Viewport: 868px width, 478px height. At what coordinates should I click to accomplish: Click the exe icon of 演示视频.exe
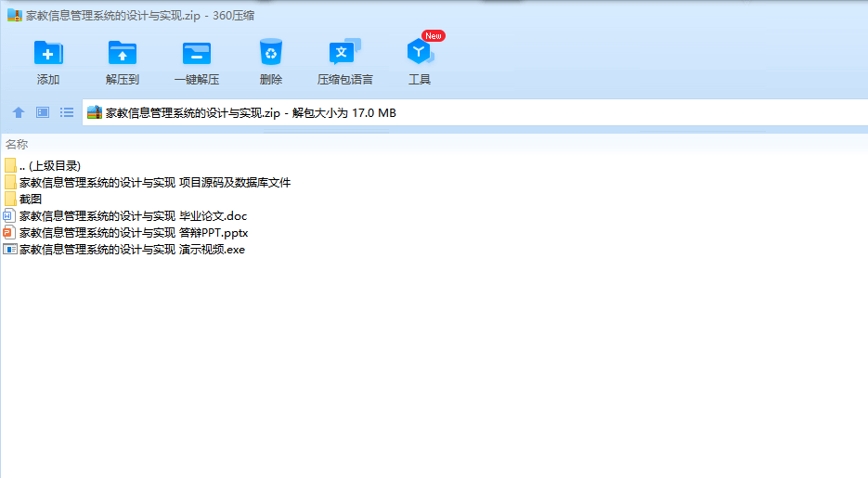10,249
